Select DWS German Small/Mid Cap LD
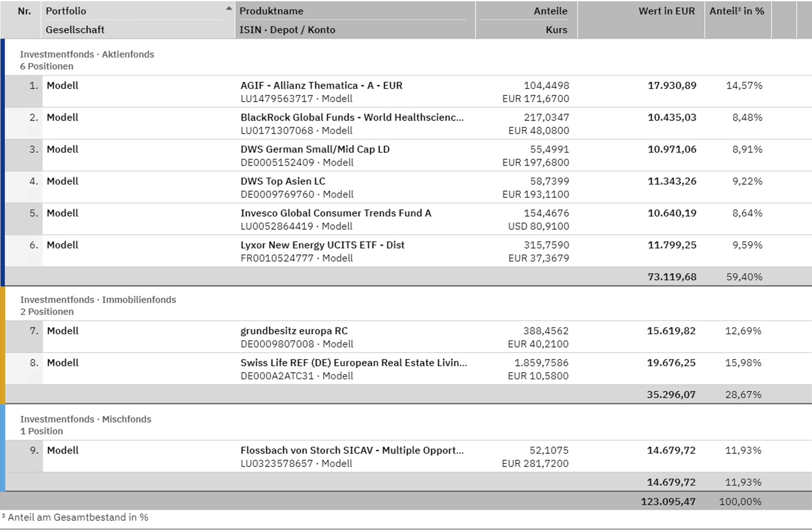The image size is (812, 530). [x=315, y=149]
